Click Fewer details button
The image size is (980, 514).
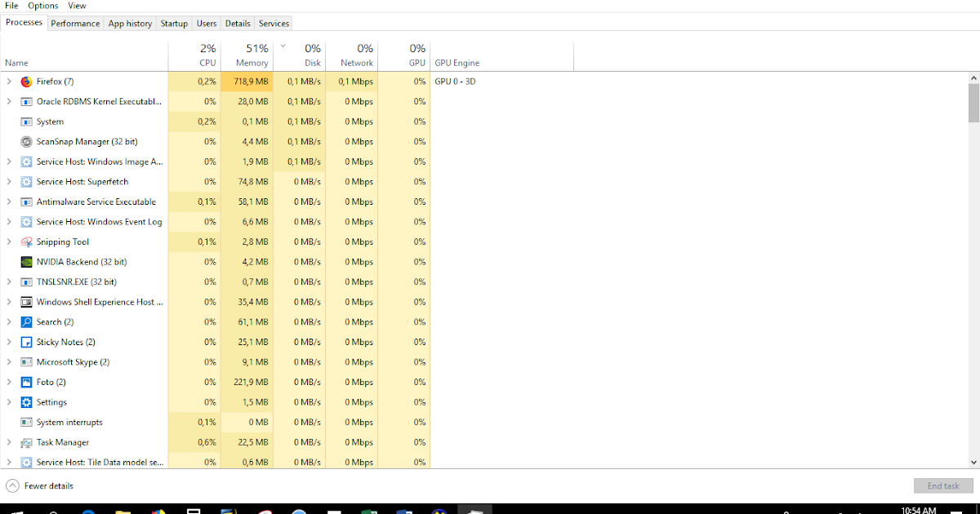(39, 486)
